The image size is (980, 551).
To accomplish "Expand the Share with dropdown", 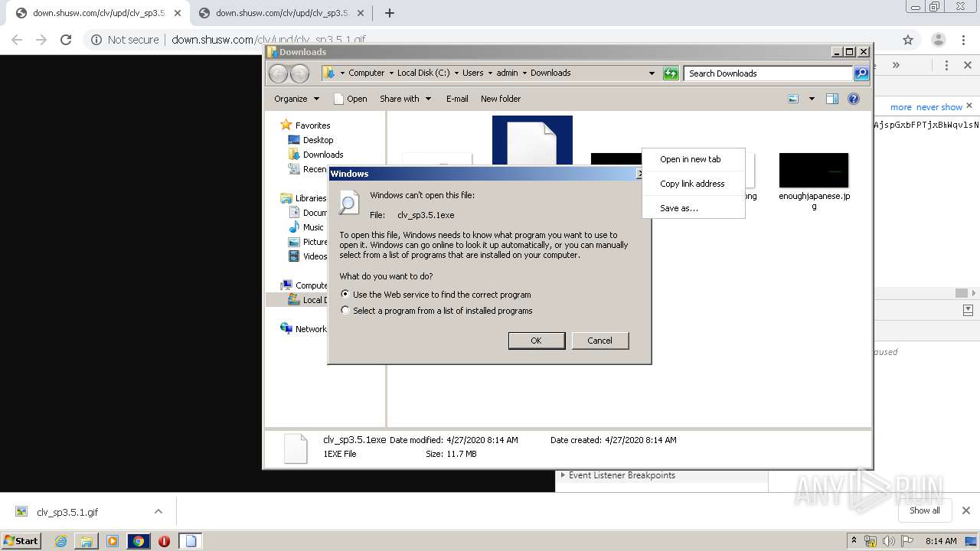I will coord(406,99).
